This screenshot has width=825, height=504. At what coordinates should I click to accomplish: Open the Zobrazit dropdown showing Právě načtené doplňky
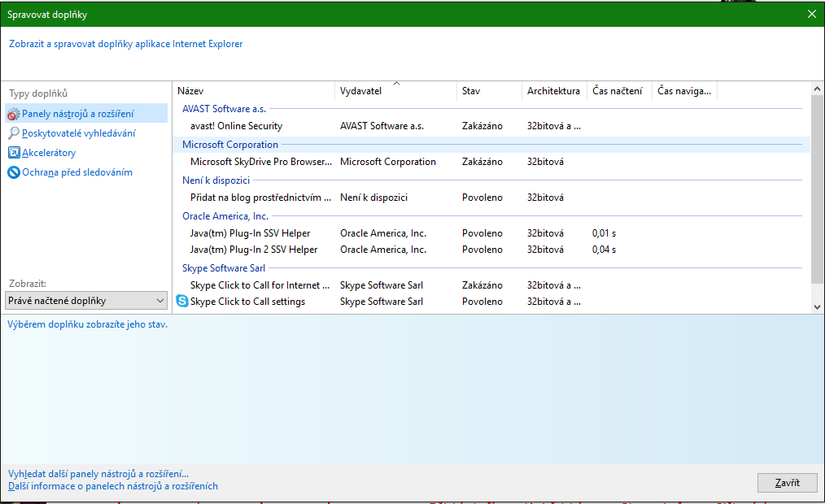[x=85, y=301]
